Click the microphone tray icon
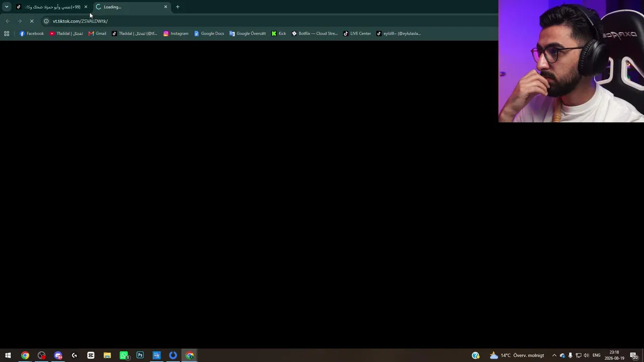The image size is (644, 362). (x=571, y=355)
